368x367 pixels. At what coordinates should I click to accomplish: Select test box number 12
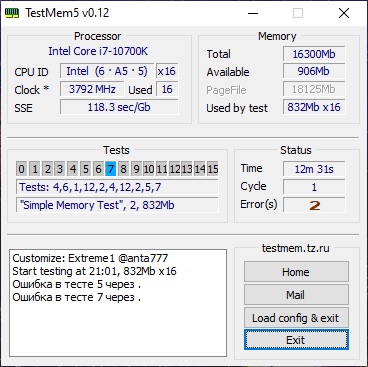click(x=174, y=169)
